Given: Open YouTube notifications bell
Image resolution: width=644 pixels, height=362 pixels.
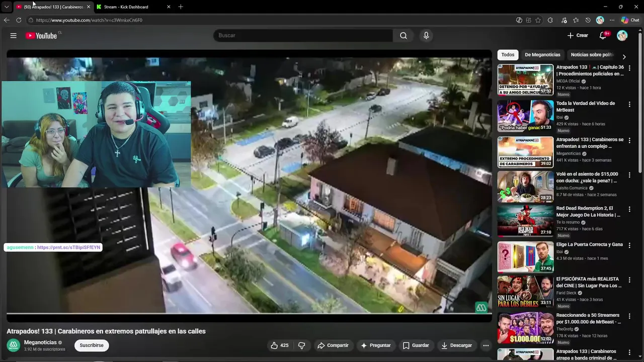Looking at the screenshot, I should coord(603,36).
